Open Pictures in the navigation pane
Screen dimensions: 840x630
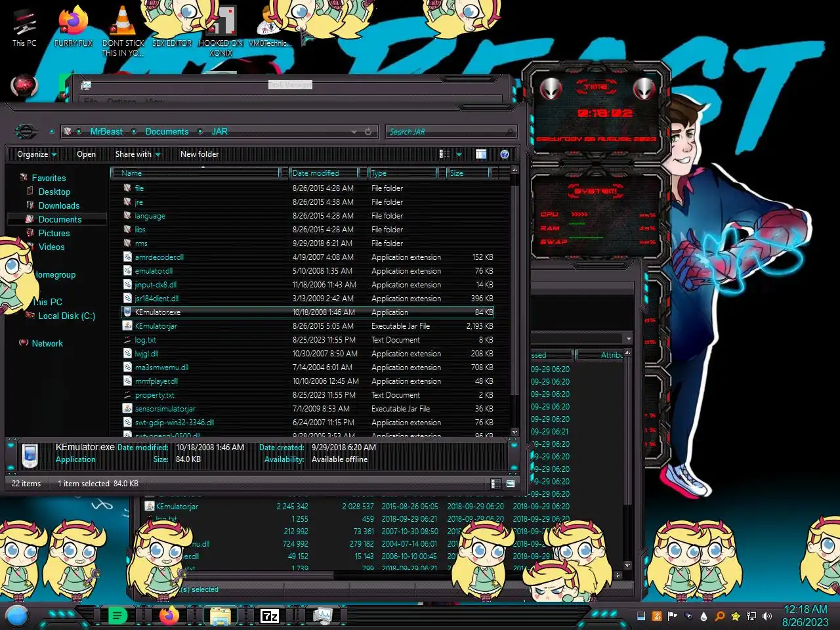tap(54, 233)
